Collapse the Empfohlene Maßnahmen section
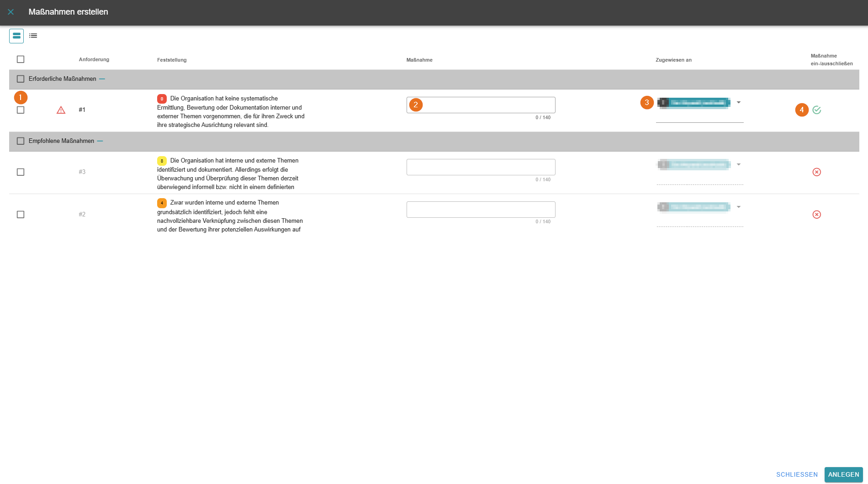Screen dimensions: 868x484 [100, 141]
